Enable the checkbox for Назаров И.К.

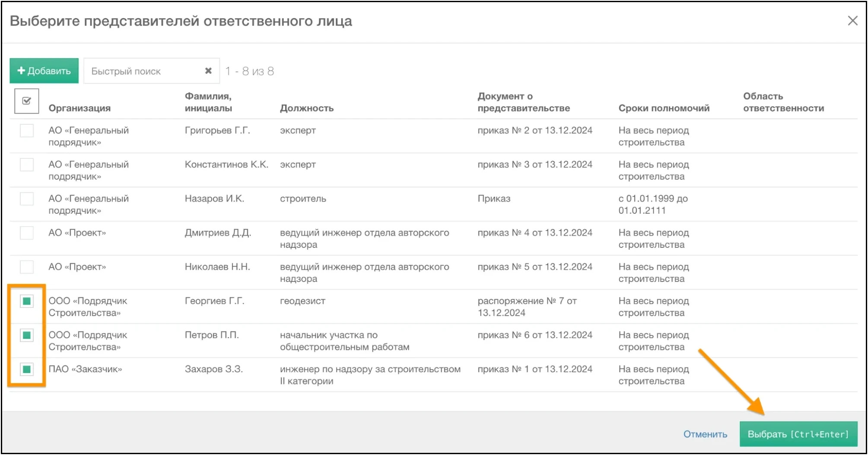coord(26,199)
